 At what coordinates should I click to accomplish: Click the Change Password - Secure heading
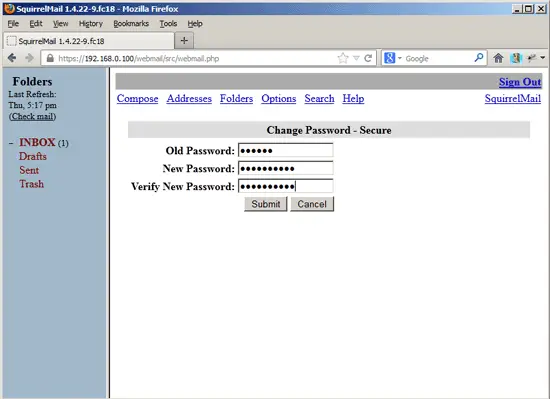click(329, 130)
